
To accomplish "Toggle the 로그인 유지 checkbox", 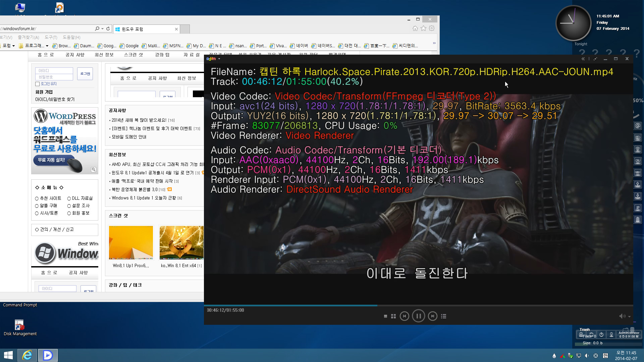I will point(38,84).
